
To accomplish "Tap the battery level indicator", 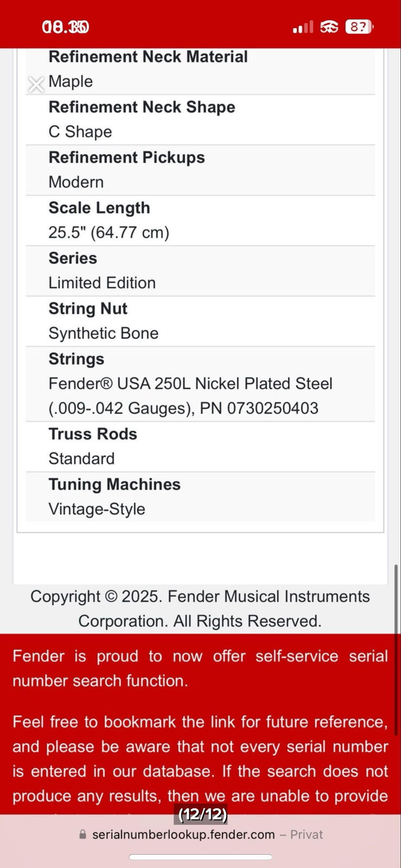I will coord(359,27).
